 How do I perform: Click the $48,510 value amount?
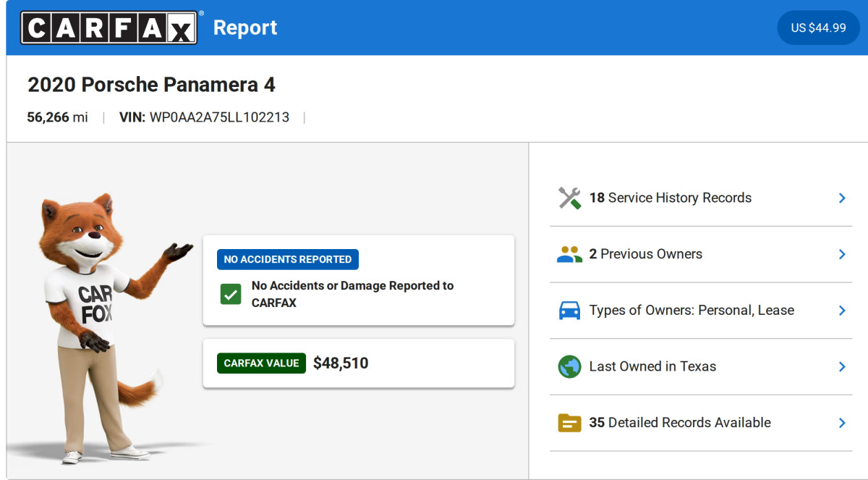tap(341, 363)
